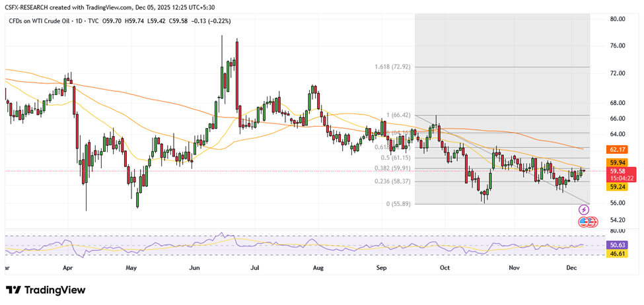Click the 1 (66.42) Fibonacci level label

[x=396, y=115]
